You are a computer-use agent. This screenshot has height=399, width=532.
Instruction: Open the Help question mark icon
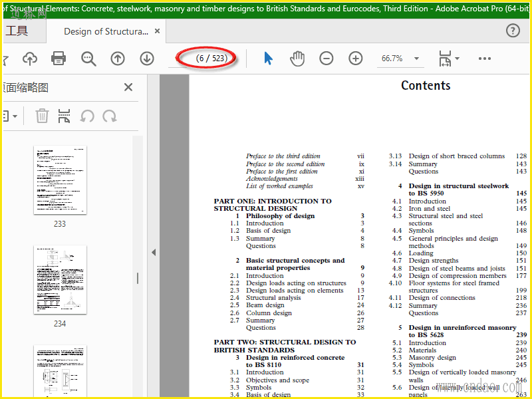point(513,31)
